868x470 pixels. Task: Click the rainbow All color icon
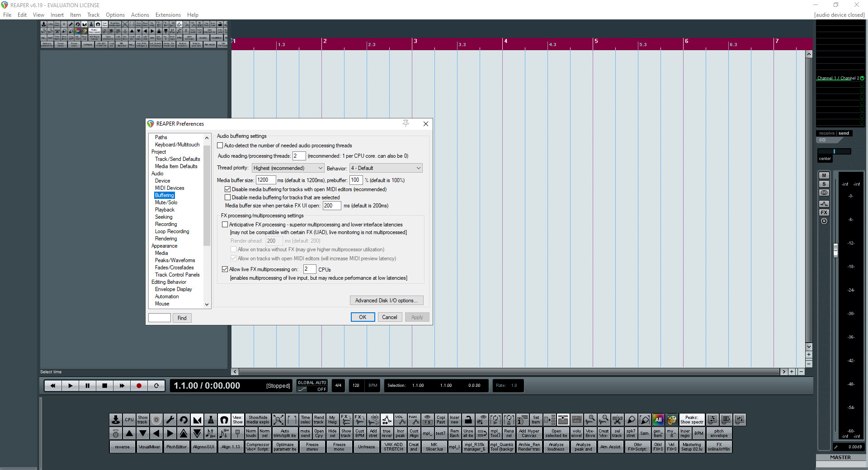[x=658, y=420]
